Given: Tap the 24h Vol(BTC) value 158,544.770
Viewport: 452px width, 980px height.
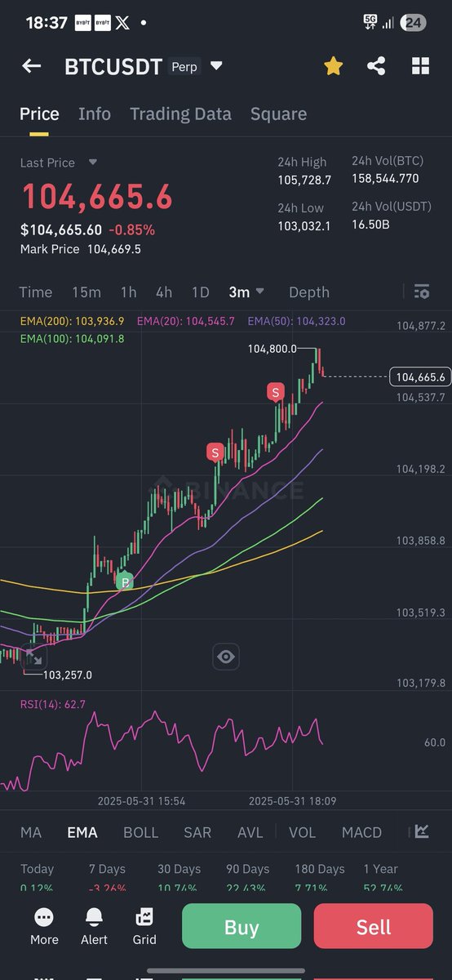Looking at the screenshot, I should pyautogui.click(x=385, y=178).
